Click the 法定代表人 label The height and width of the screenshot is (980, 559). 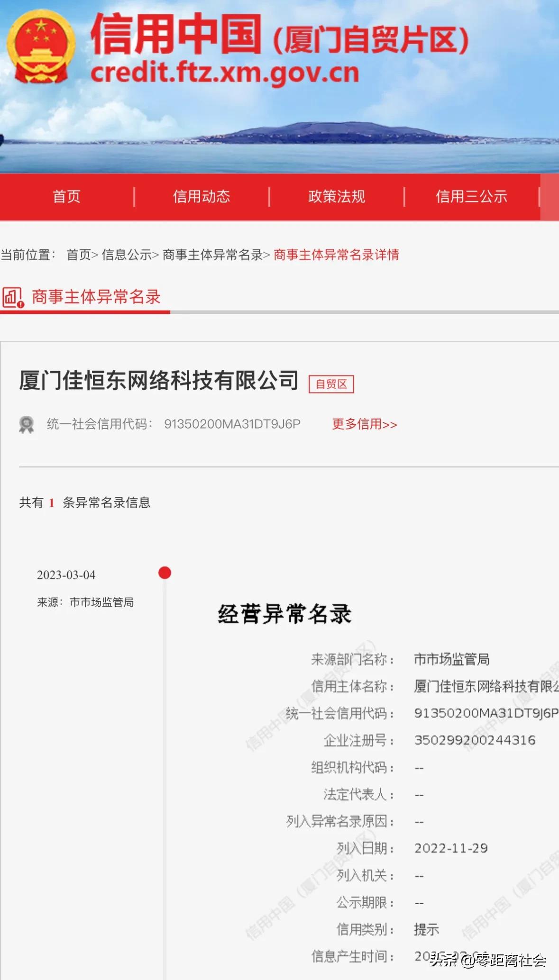(359, 794)
